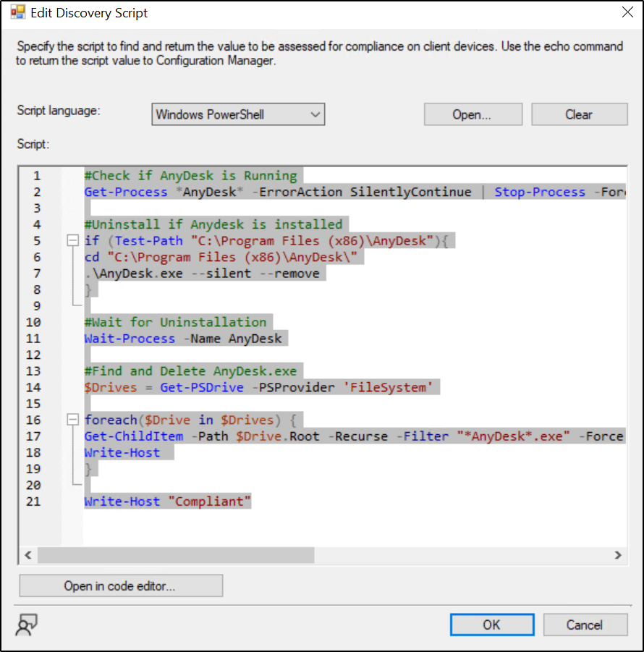Click '#Wait for Uninstallation' comment
The image size is (644, 652).
coord(175,322)
